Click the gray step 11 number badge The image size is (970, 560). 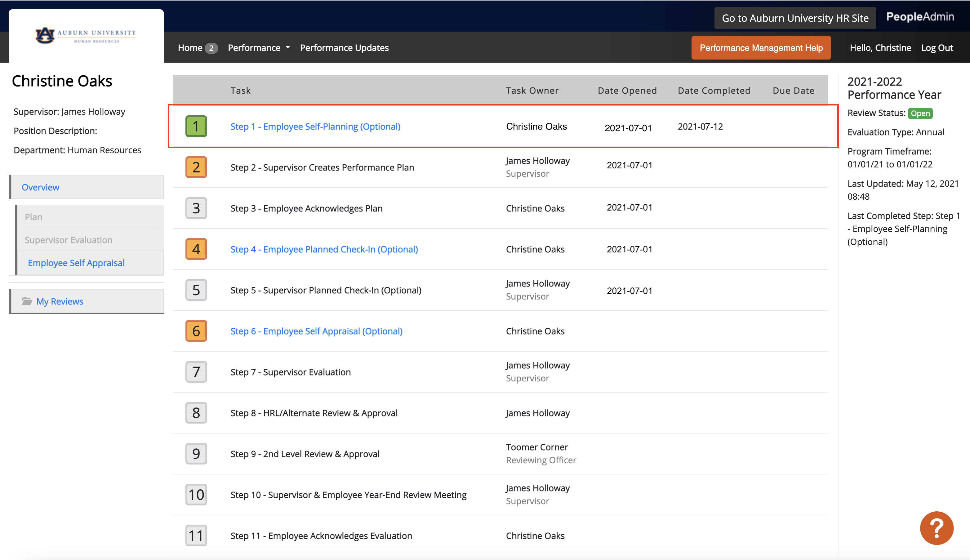click(x=196, y=536)
